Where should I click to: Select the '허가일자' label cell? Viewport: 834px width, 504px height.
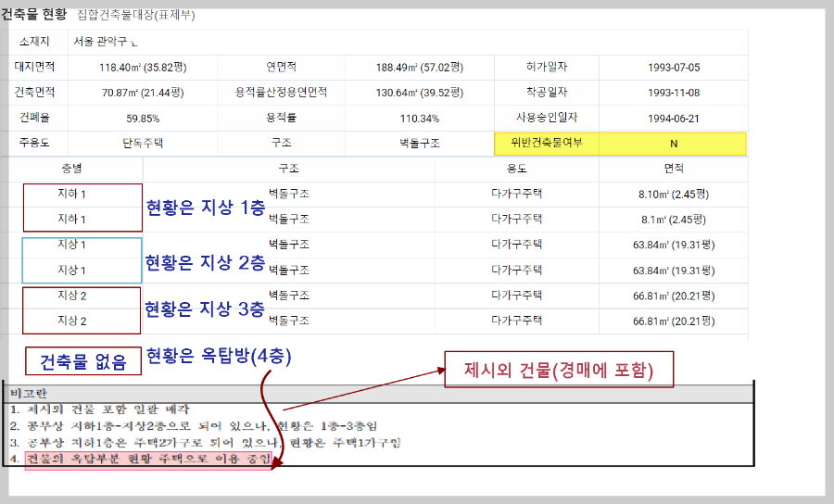[x=547, y=67]
